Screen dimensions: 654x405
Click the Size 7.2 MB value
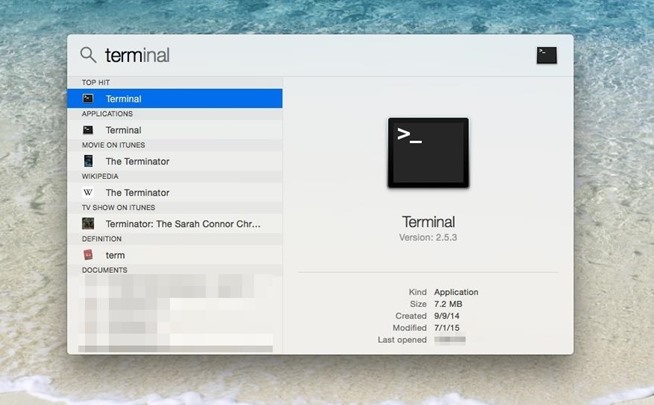pos(450,304)
